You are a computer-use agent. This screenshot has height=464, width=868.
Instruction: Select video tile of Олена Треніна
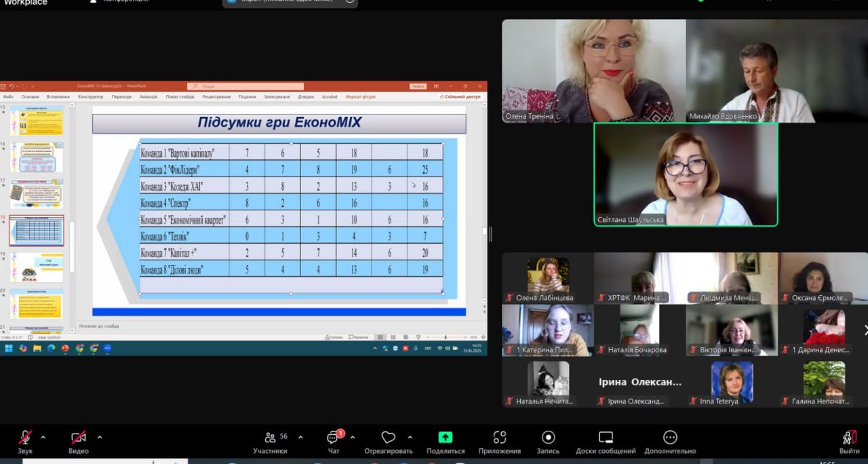594,71
